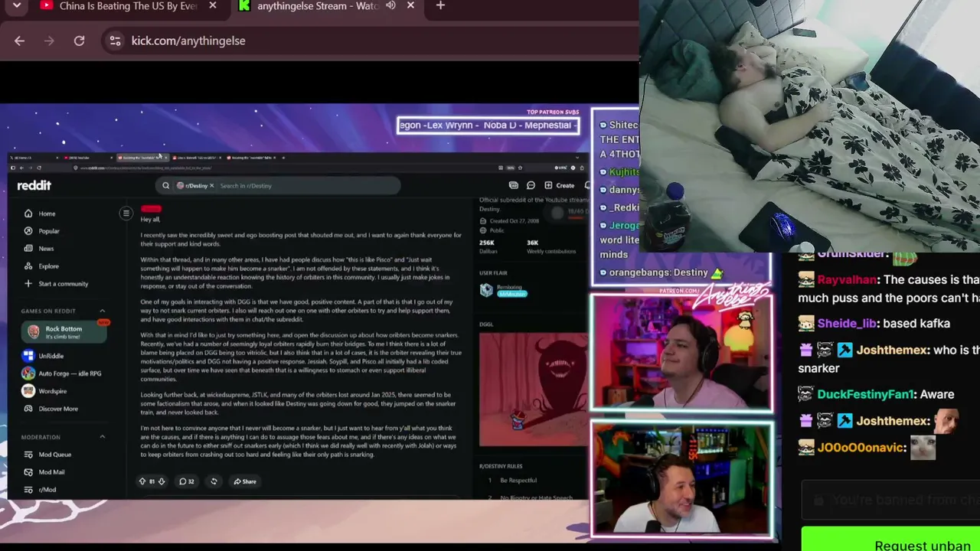Click the Created Oct 27, 2008 text
Viewport: 980px width, 551px height.
[514, 221]
